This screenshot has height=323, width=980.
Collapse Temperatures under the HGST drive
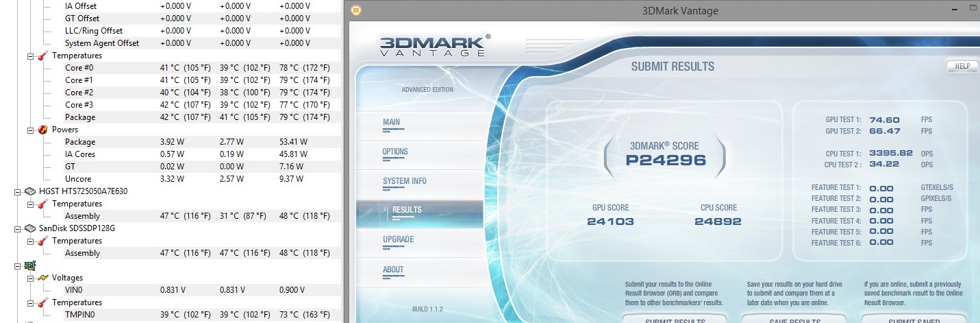point(30,204)
